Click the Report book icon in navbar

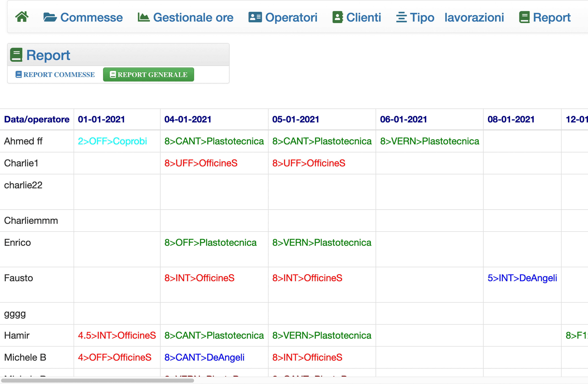(524, 17)
